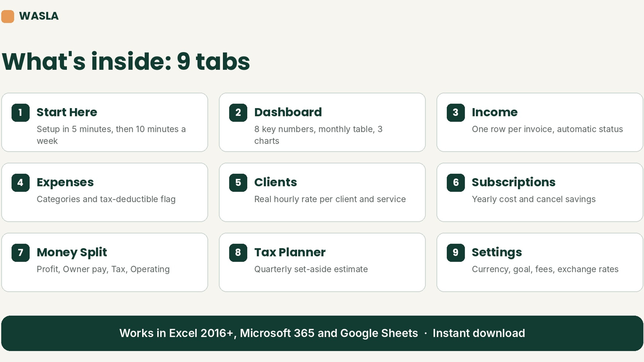Click "Categories and tax-deductible flag" description
The height and width of the screenshot is (362, 644).
[106, 199]
